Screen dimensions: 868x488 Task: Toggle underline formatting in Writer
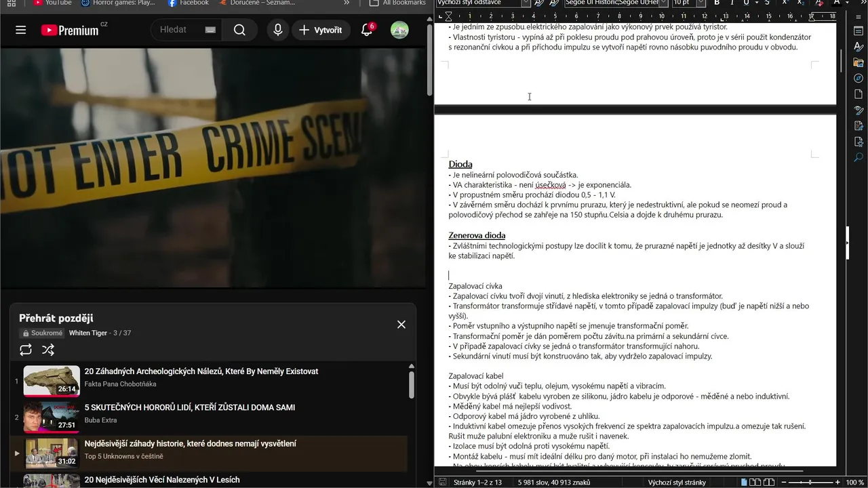click(x=746, y=3)
